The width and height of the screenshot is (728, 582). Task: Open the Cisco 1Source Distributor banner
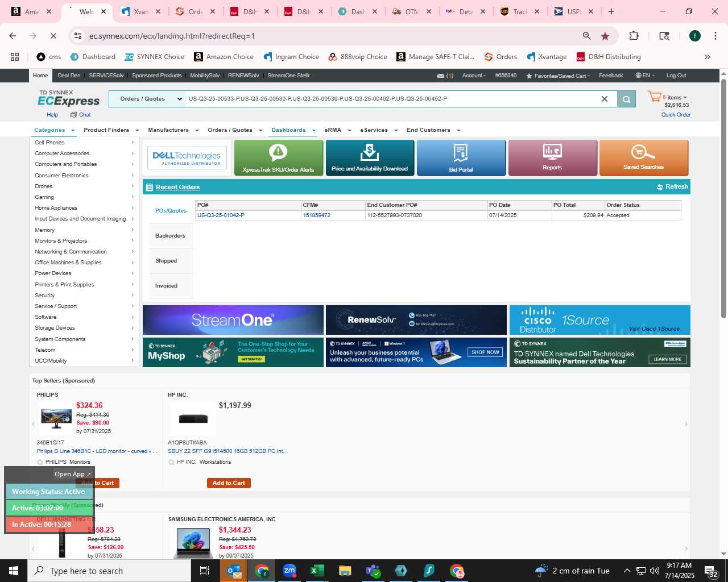click(x=600, y=320)
